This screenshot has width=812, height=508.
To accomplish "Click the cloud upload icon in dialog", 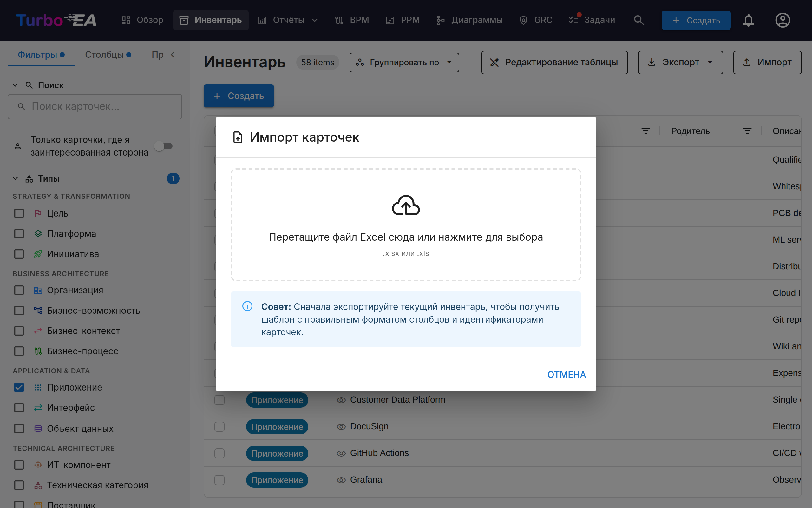I will (x=406, y=205).
